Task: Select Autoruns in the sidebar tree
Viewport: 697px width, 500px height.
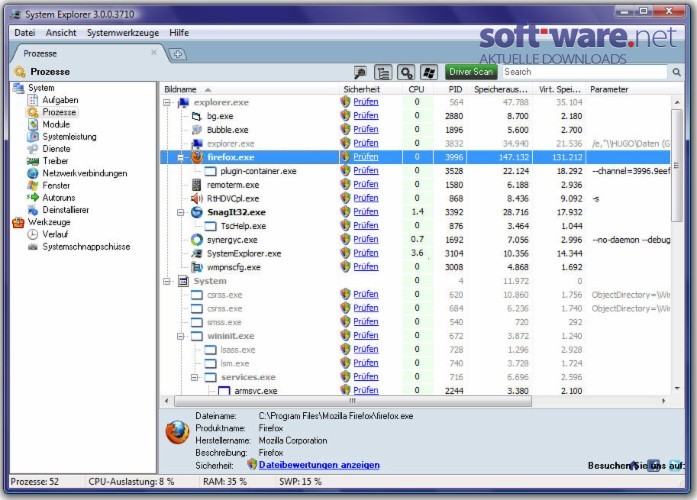Action: pyautogui.click(x=59, y=197)
